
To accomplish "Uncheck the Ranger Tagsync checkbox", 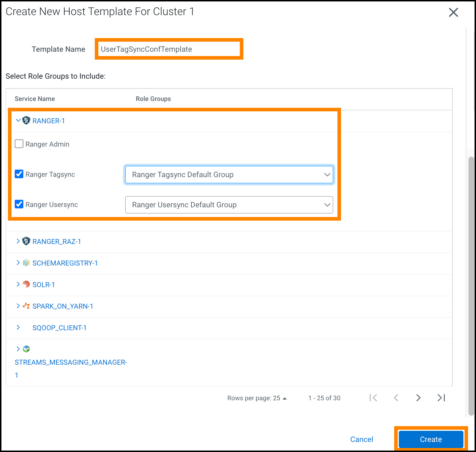I will (x=19, y=174).
